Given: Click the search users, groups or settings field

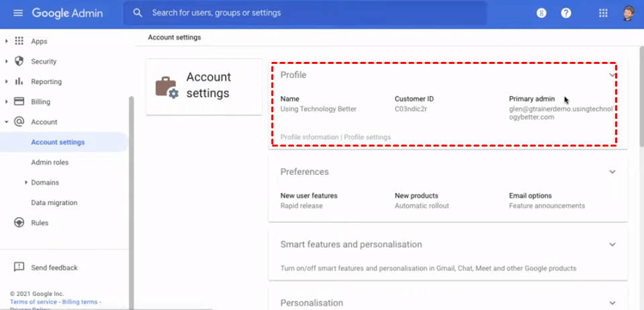Looking at the screenshot, I should [309, 13].
